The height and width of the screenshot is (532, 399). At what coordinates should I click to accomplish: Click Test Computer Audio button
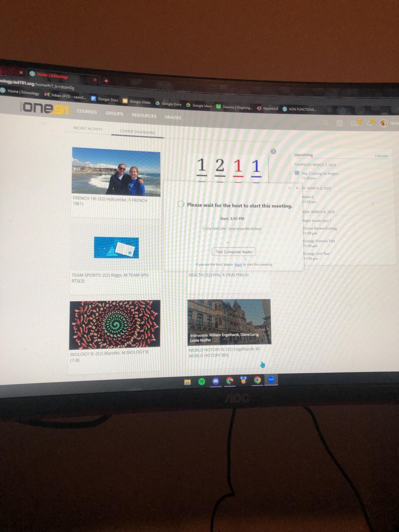point(234,251)
